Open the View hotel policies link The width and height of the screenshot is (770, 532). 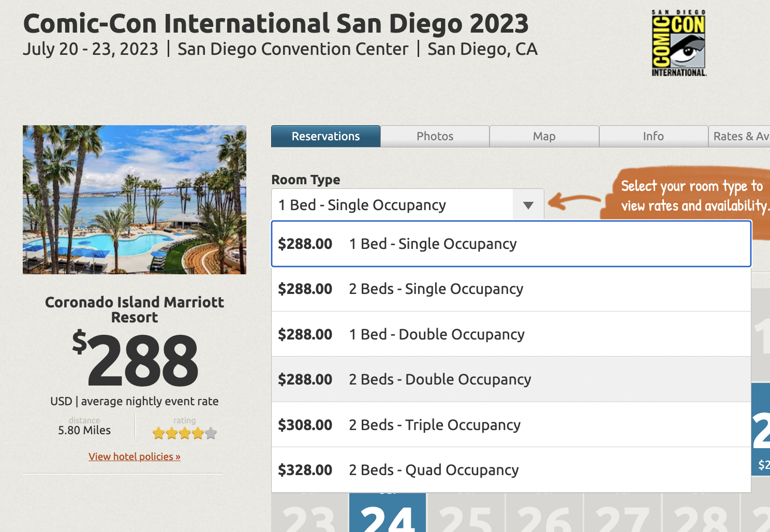[135, 456]
